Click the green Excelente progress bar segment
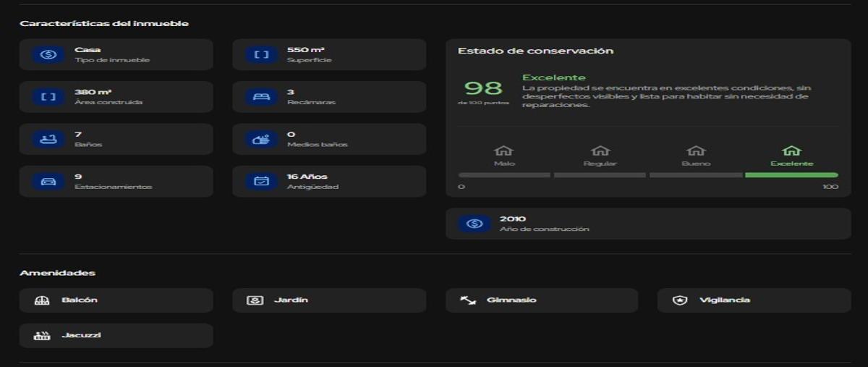The height and width of the screenshot is (367, 868). 791,175
